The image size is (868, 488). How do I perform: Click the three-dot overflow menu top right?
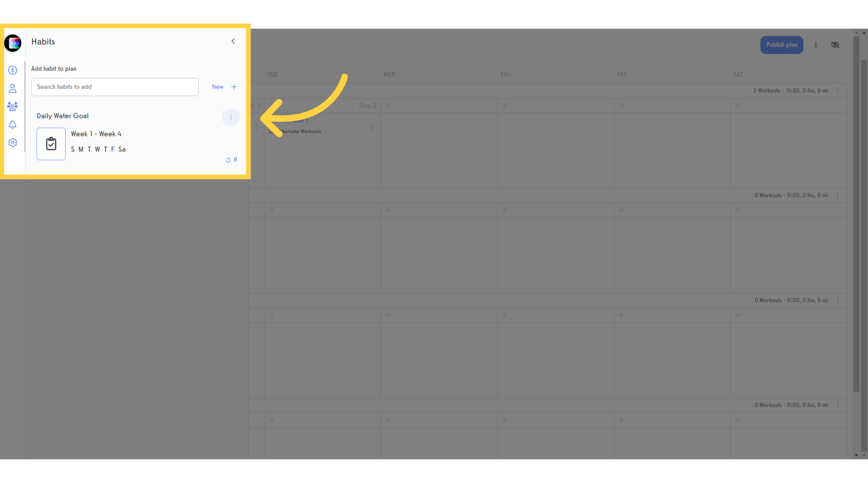[816, 45]
